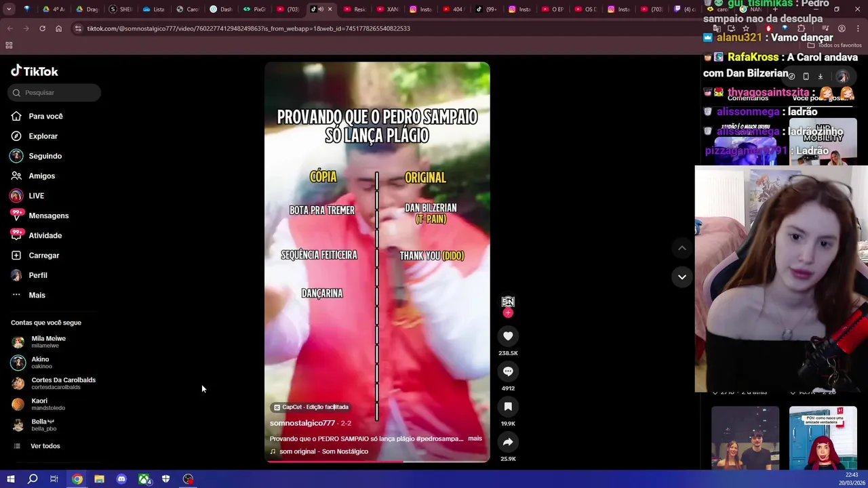
Task: Switch to TikTok (99+) tab
Action: 487,9
